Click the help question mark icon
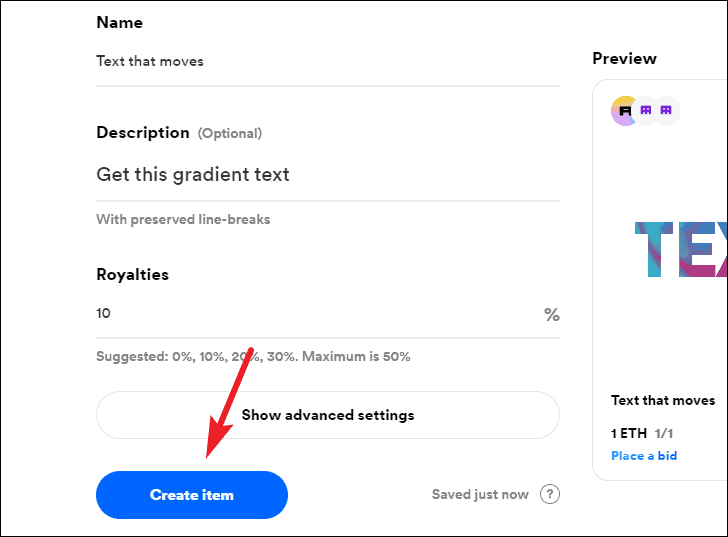The width and height of the screenshot is (728, 537). click(550, 494)
